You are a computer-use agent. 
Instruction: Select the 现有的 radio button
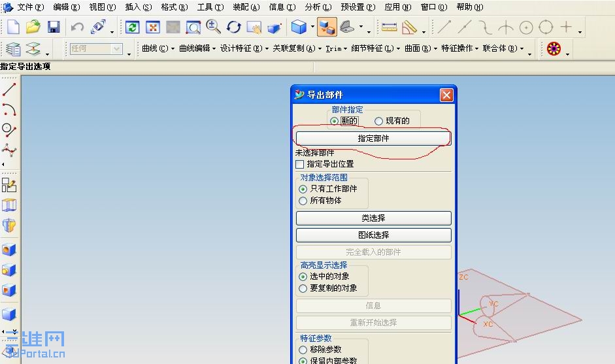pos(378,121)
